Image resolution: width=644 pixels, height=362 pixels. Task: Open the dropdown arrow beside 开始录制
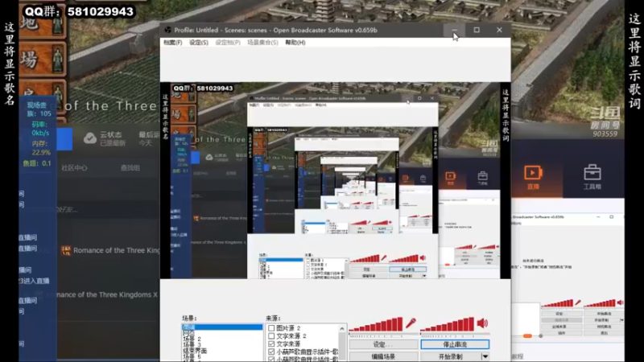(485, 356)
